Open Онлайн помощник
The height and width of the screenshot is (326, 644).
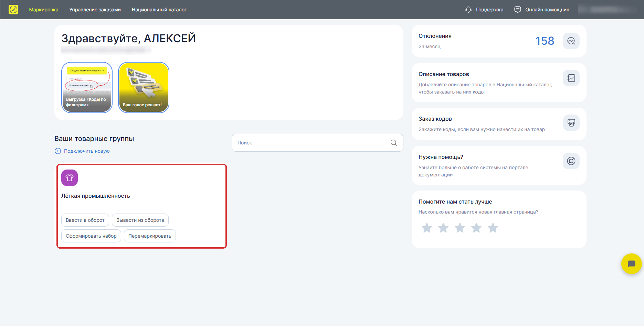pos(547,10)
